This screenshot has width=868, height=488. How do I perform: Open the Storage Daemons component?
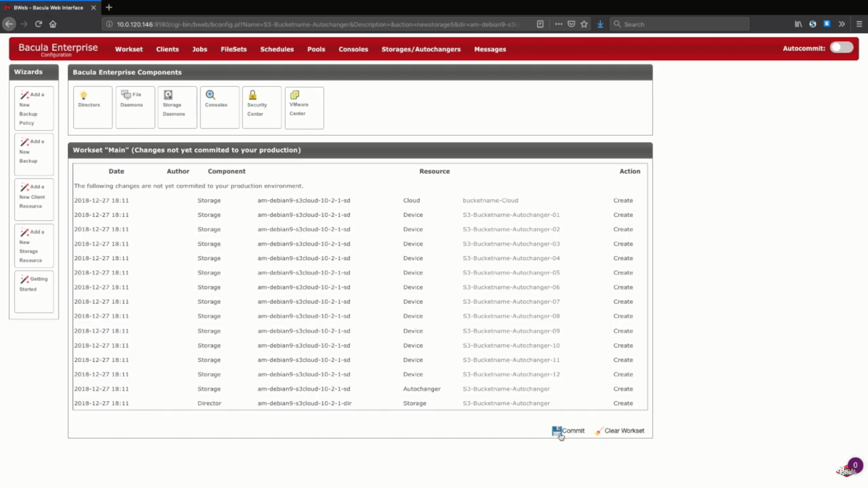coord(177,107)
